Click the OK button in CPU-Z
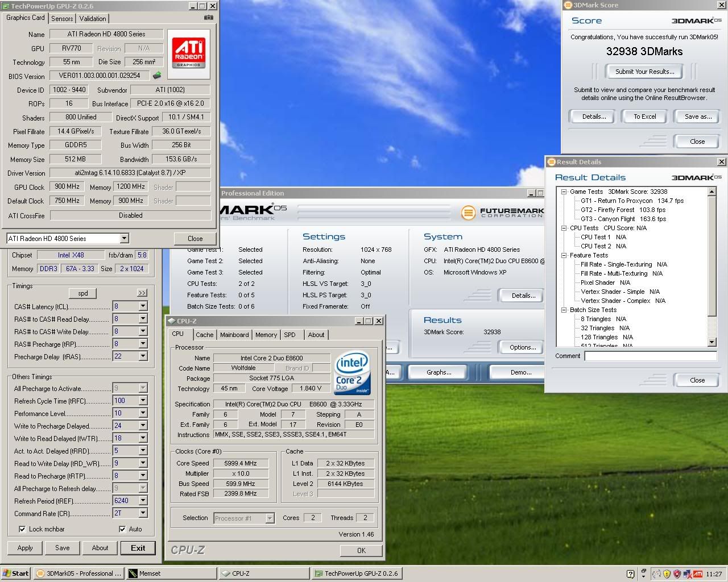 [x=361, y=550]
